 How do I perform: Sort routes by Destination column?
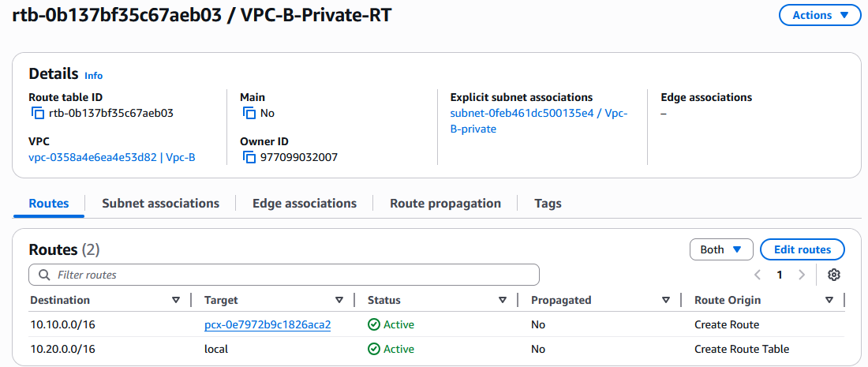tap(176, 300)
